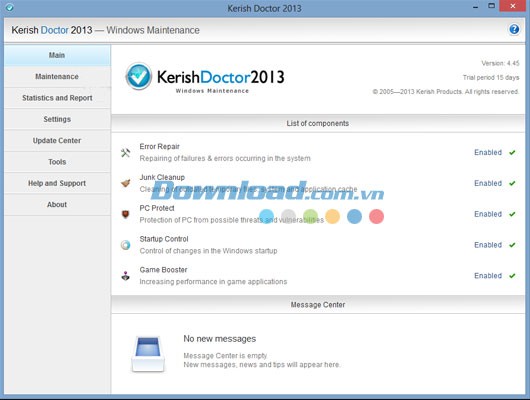530x400 pixels.
Task: Click Enabled link for Startup Control
Action: 488,245
